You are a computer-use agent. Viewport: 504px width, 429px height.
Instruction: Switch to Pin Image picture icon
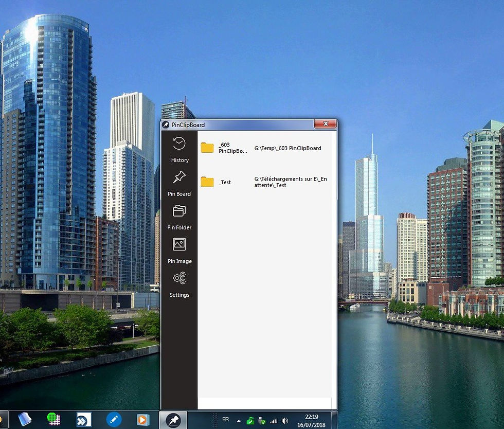(179, 244)
